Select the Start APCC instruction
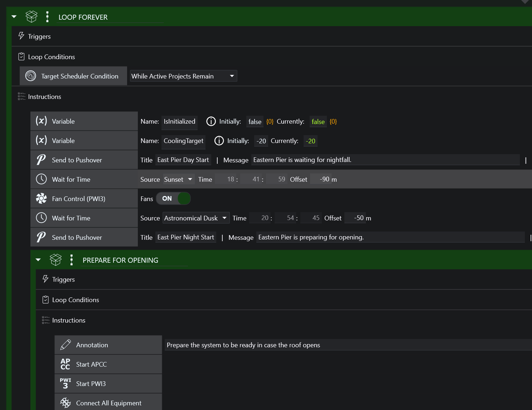Viewport: 532px width, 410px height. pos(108,364)
